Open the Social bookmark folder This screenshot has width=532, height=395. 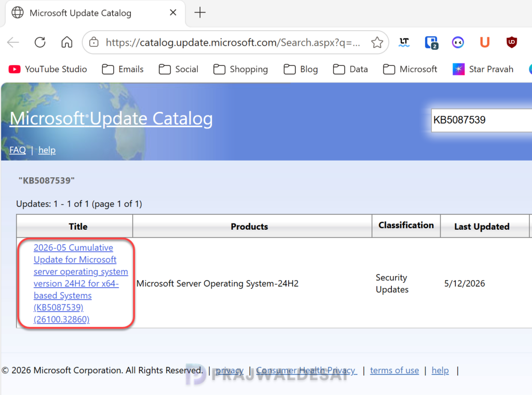point(179,69)
